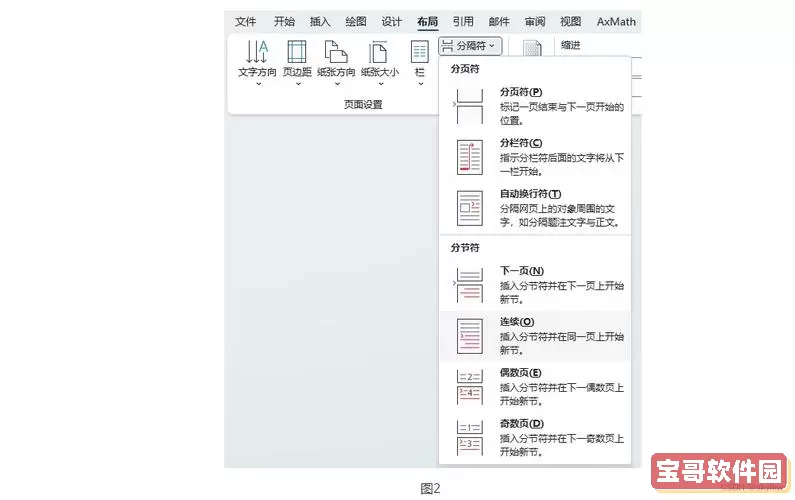This screenshot has width=795, height=500.
Task: Click the 栏 columns icon
Action: (x=420, y=52)
